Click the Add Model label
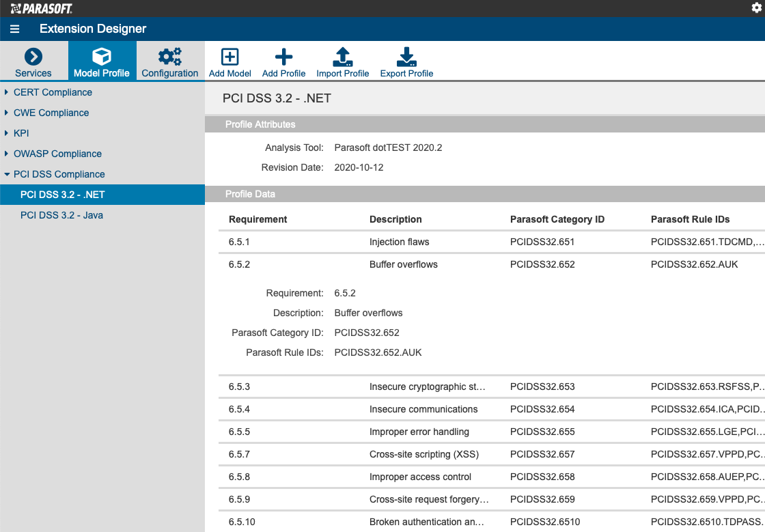 pyautogui.click(x=229, y=73)
